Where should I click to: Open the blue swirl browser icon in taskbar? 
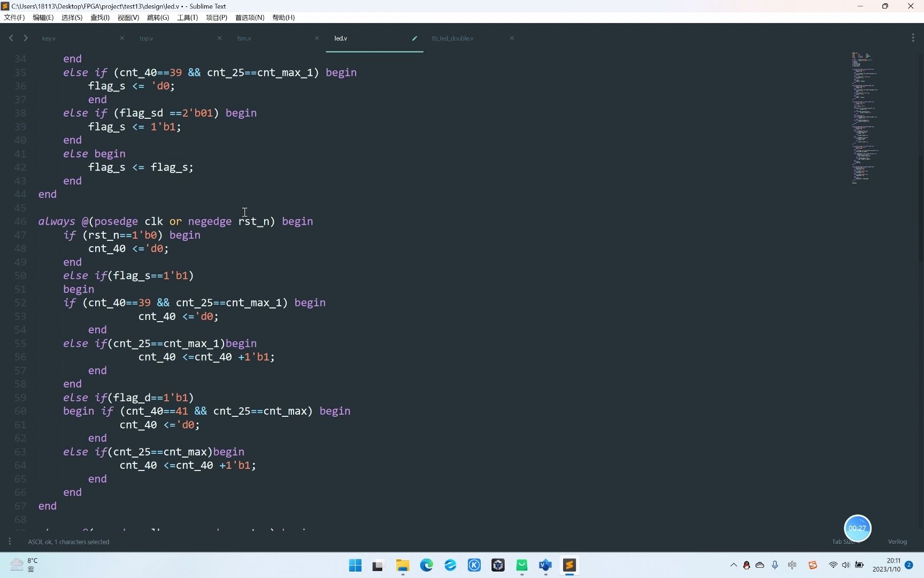tap(450, 565)
